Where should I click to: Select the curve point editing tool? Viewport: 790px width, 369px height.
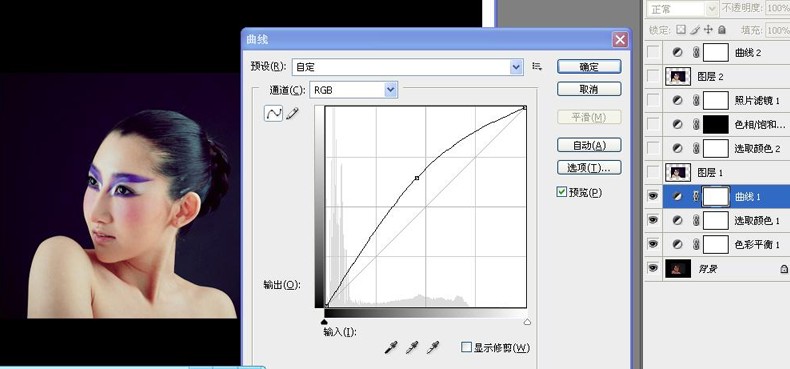[x=274, y=113]
